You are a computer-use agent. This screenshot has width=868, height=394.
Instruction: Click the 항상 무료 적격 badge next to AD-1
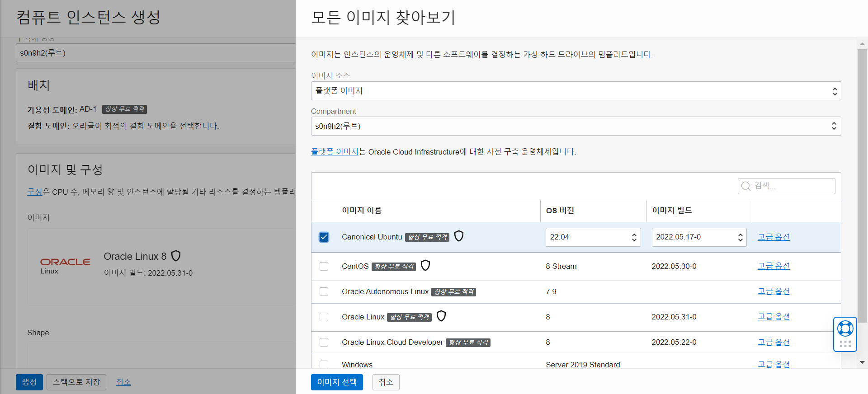(125, 109)
